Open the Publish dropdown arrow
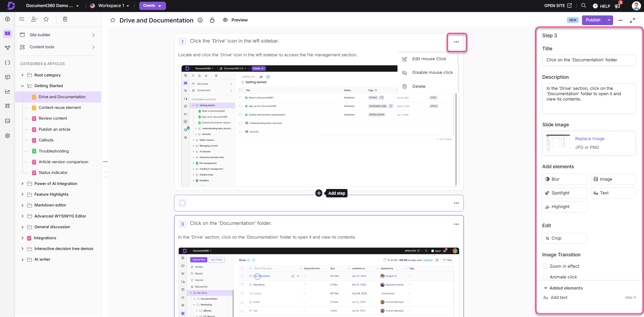Viewport: 644px width, 317px height. point(609,20)
